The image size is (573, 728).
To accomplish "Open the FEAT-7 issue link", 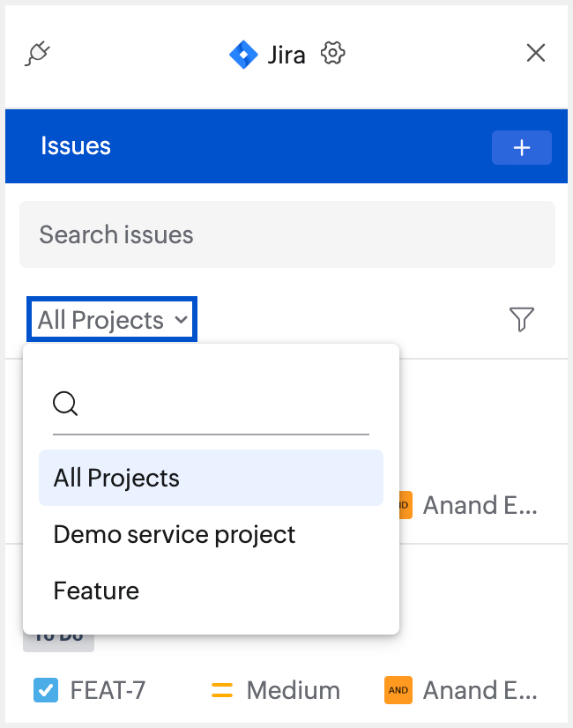I will (x=108, y=690).
